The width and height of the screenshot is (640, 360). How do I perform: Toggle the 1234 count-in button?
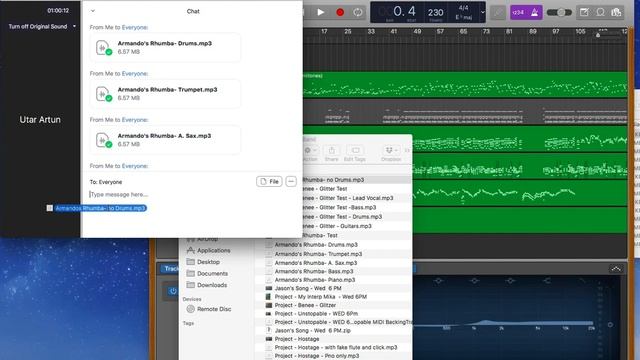point(518,13)
